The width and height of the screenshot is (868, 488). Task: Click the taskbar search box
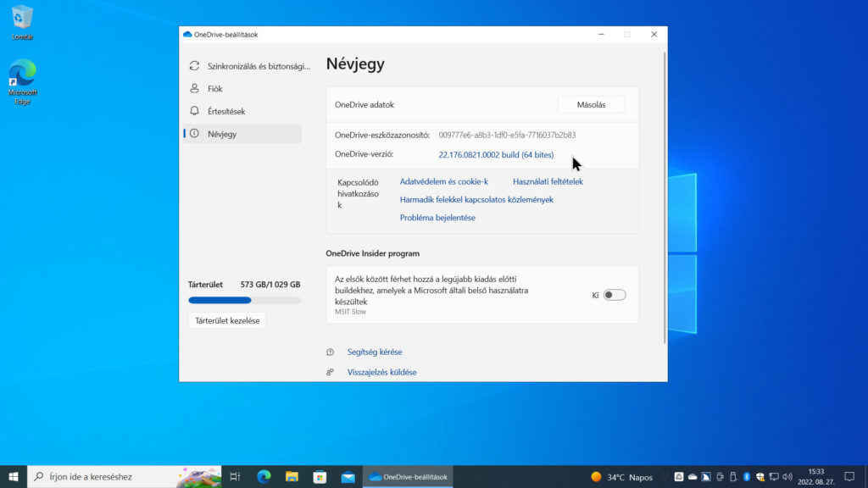coord(125,476)
